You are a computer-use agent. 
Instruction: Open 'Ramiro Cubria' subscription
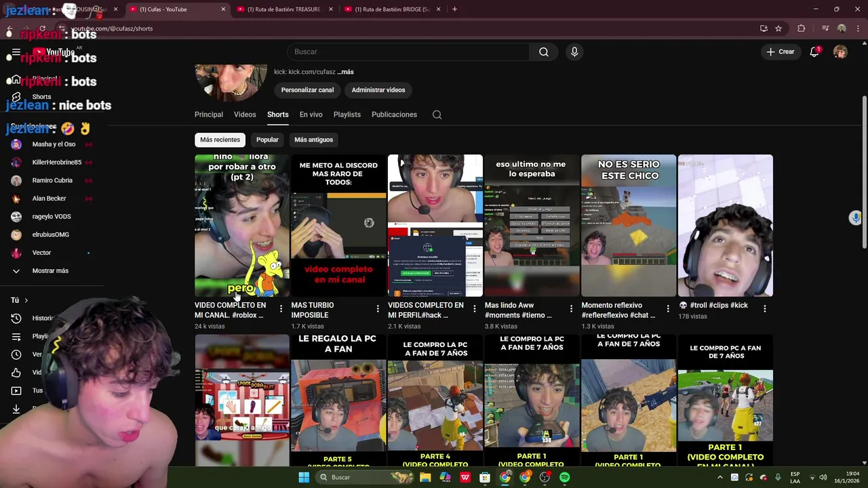tap(53, 180)
